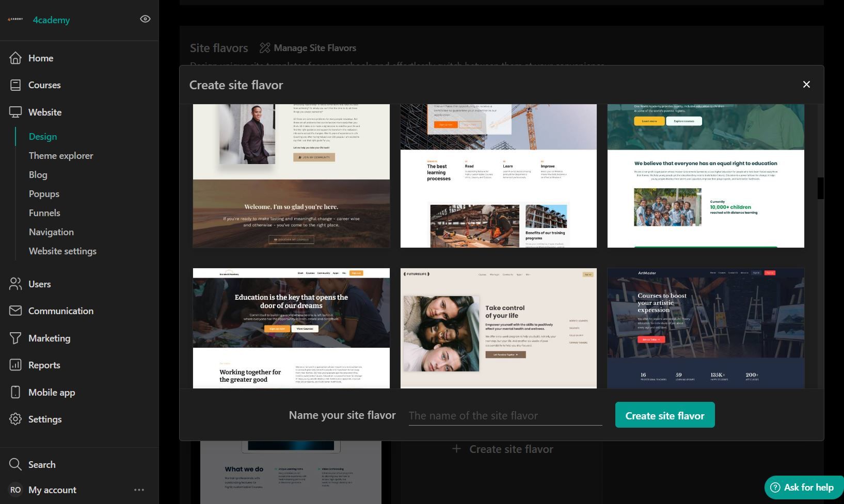The image size is (844, 504).
Task: Click the Courses book icon
Action: [15, 85]
